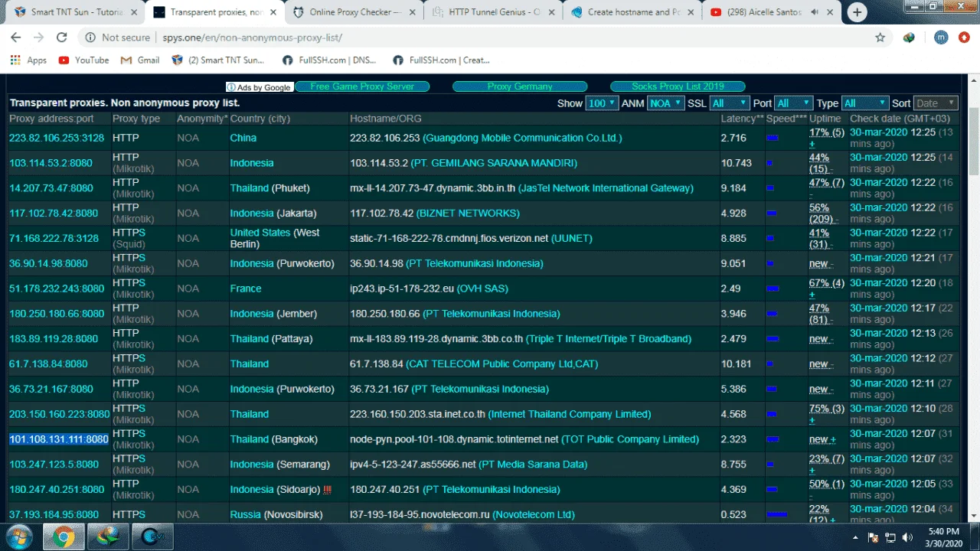Close the Online Proxy Checker tab
Viewport: 980px width, 551px height.
coord(410,12)
